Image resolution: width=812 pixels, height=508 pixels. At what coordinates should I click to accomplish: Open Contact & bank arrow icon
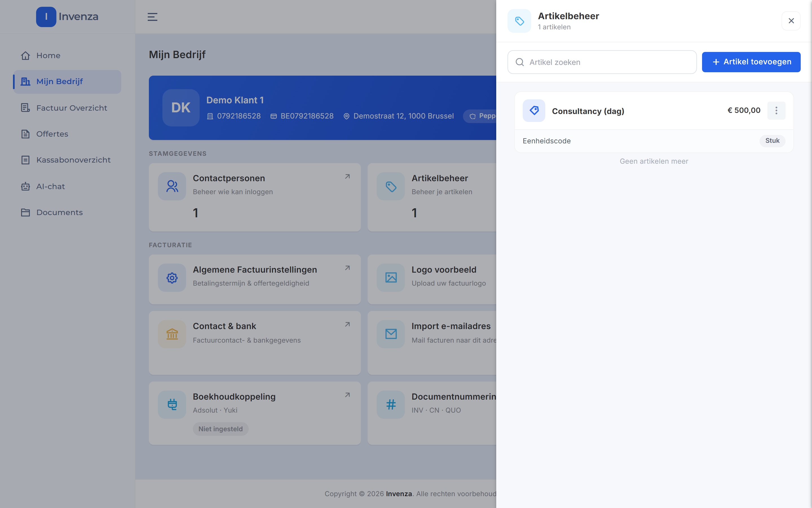click(347, 325)
